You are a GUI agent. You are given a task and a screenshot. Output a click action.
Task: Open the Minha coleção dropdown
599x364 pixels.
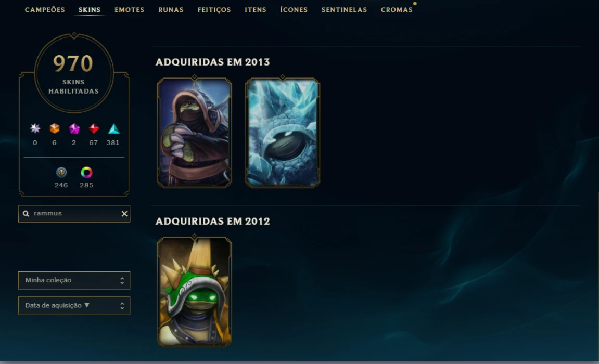click(x=74, y=280)
